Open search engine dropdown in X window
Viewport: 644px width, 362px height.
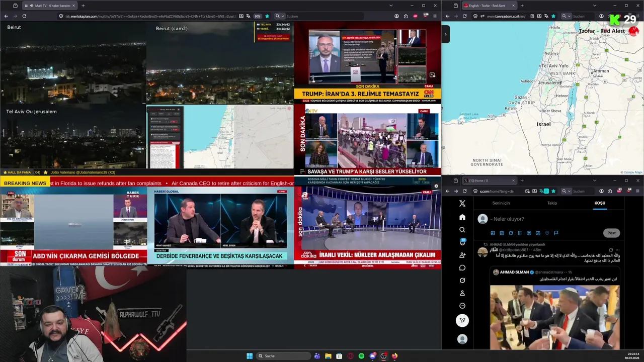(x=566, y=191)
